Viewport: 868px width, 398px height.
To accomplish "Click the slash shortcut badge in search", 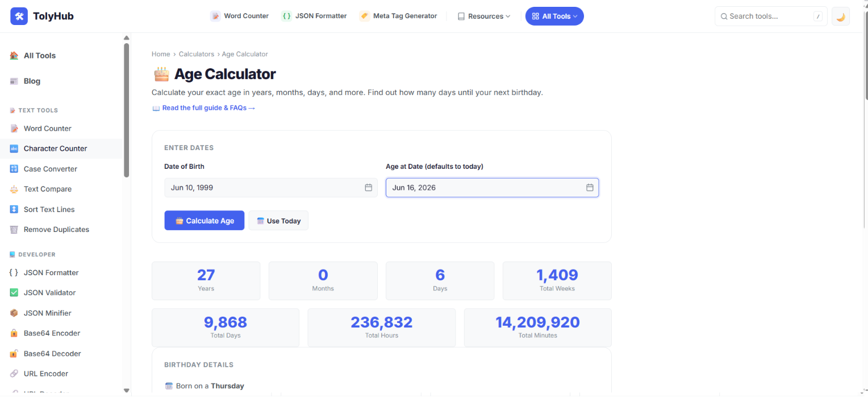I will tap(818, 16).
